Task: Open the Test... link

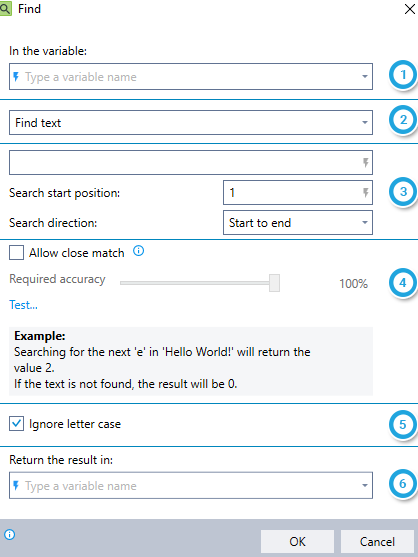Action: pyautogui.click(x=23, y=305)
